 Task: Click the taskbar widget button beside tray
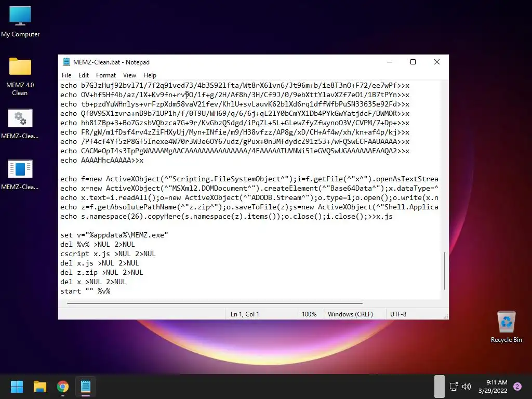point(440,387)
